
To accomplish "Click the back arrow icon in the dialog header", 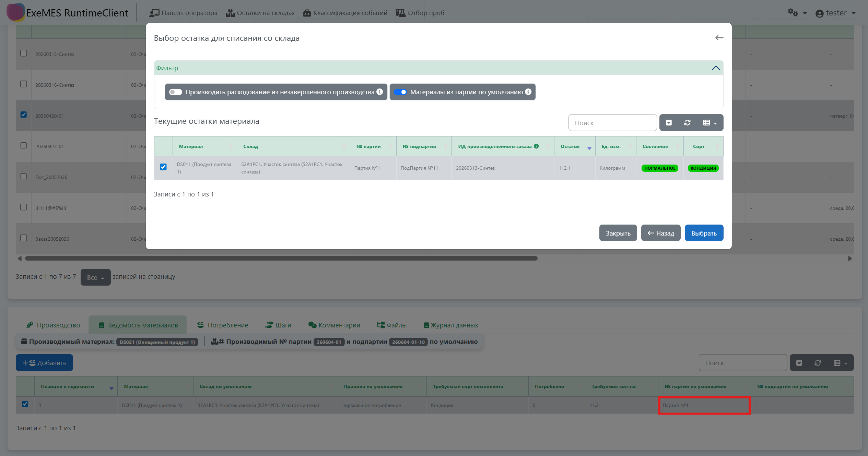I will pyautogui.click(x=719, y=38).
